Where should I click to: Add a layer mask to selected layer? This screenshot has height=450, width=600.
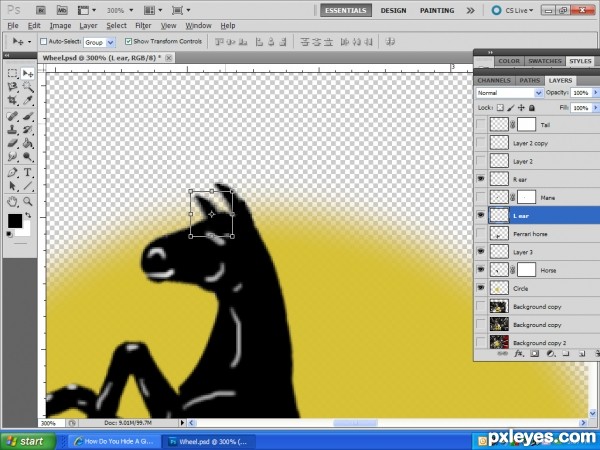click(535, 354)
